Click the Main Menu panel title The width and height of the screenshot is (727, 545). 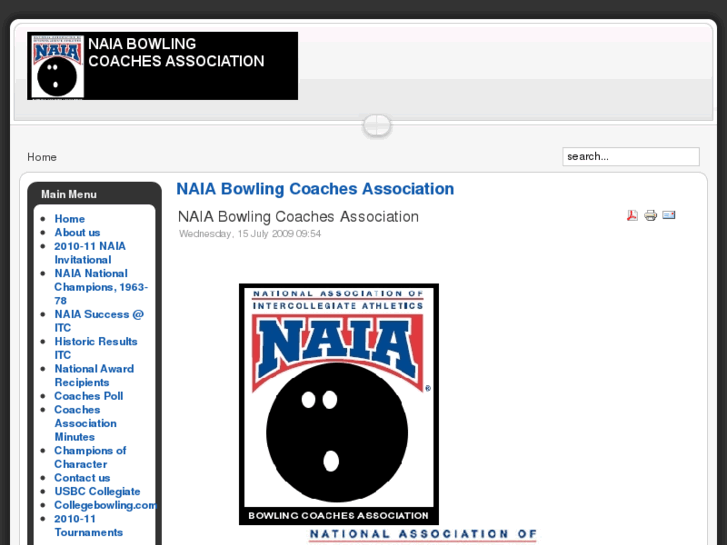(x=69, y=194)
